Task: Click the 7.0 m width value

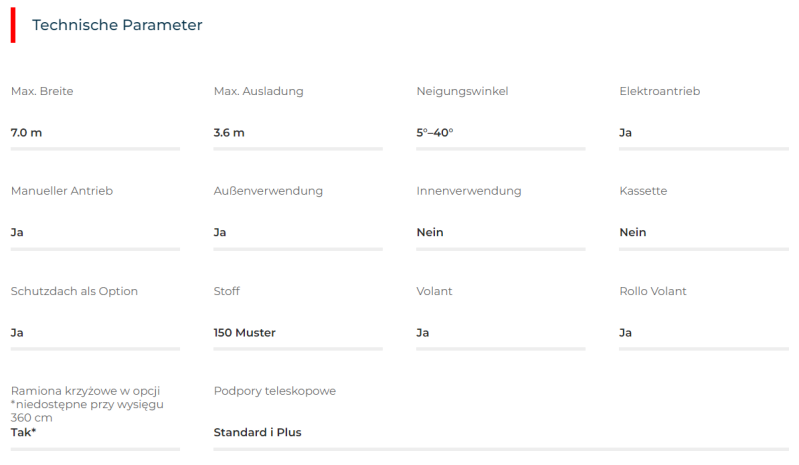Action: tap(27, 132)
